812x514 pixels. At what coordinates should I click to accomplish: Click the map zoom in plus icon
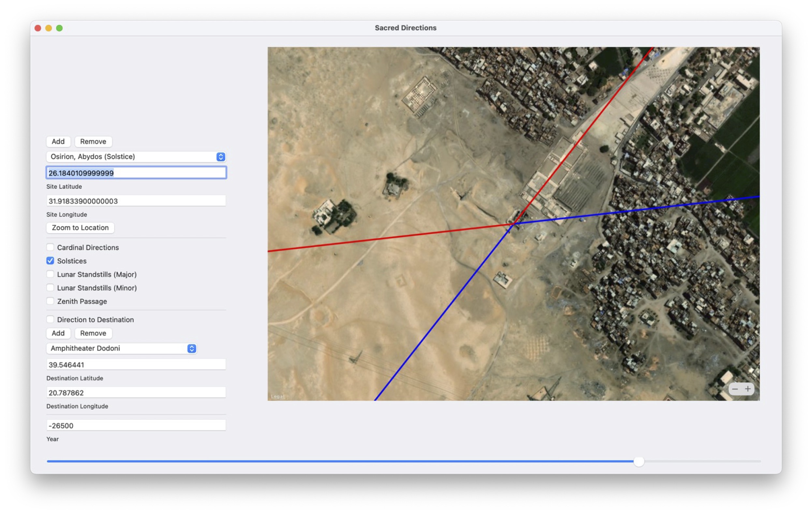(747, 389)
